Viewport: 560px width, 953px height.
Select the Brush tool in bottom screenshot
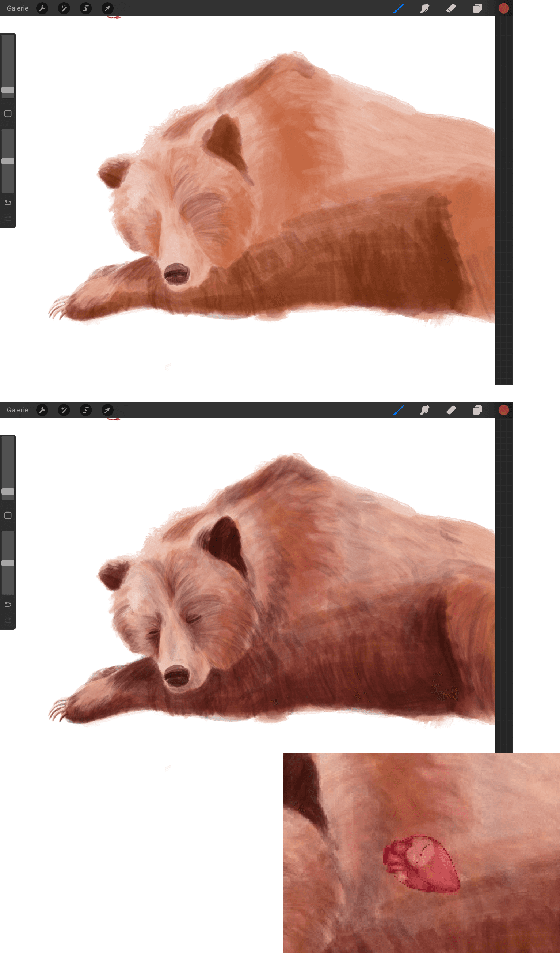point(399,410)
